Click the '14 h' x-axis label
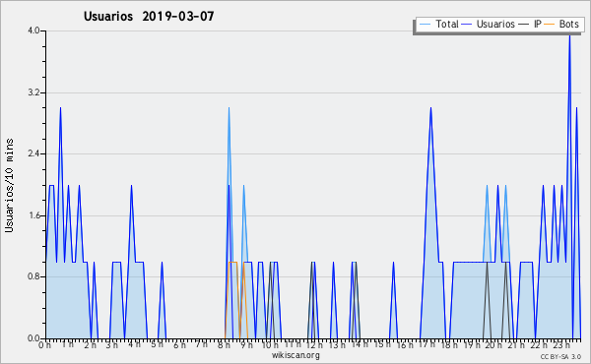The width and height of the screenshot is (591, 364). 360,344
